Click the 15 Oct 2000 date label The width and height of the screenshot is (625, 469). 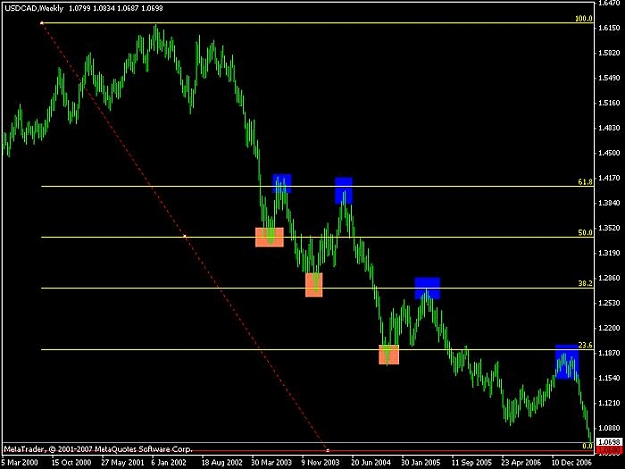tap(71, 463)
